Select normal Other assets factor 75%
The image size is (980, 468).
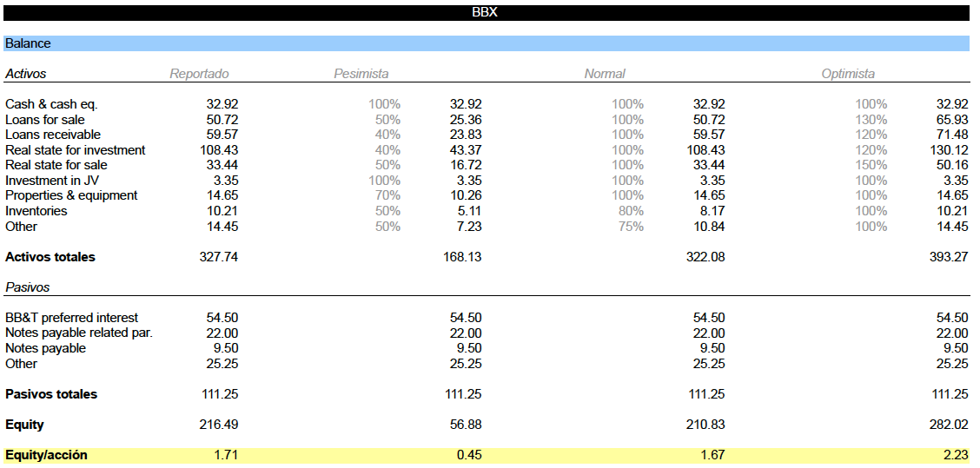pyautogui.click(x=631, y=227)
